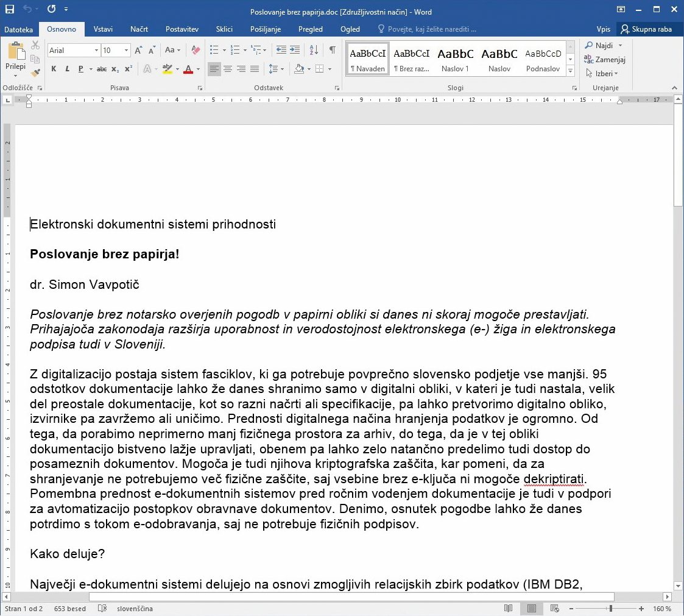Toggle underline (P) formatting
Image resolution: width=684 pixels, height=616 pixels.
80,69
